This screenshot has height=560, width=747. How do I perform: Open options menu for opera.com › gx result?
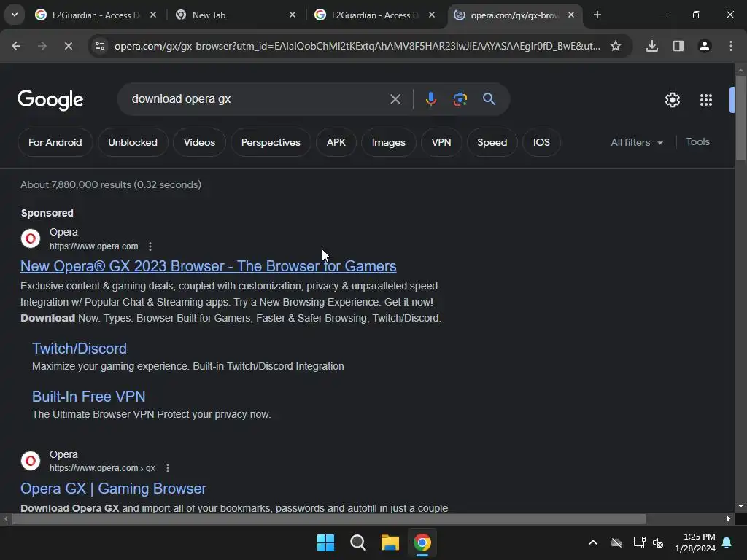click(167, 469)
